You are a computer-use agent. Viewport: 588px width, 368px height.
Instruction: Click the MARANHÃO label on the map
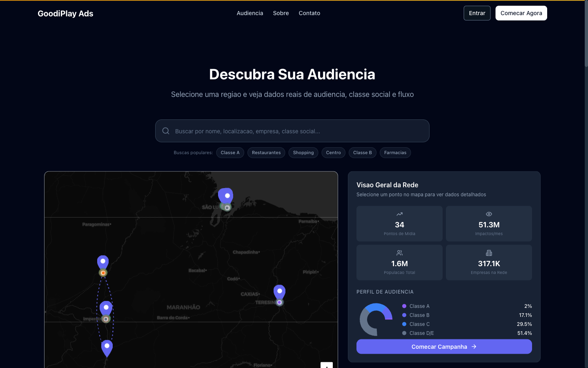coord(183,307)
